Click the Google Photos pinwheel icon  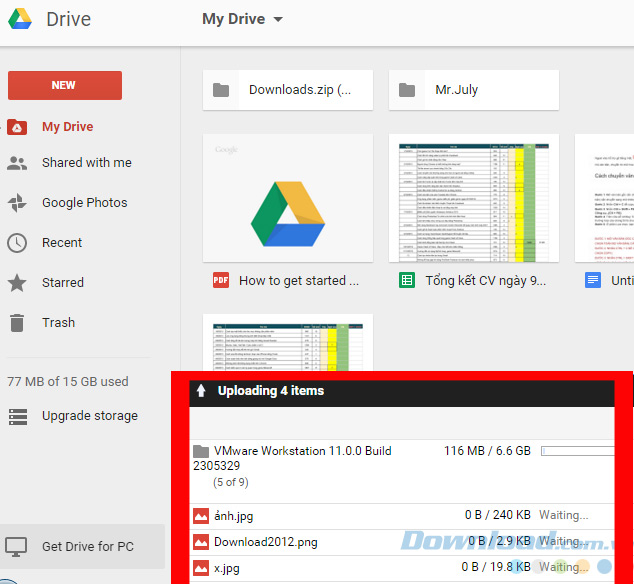[x=17, y=203]
